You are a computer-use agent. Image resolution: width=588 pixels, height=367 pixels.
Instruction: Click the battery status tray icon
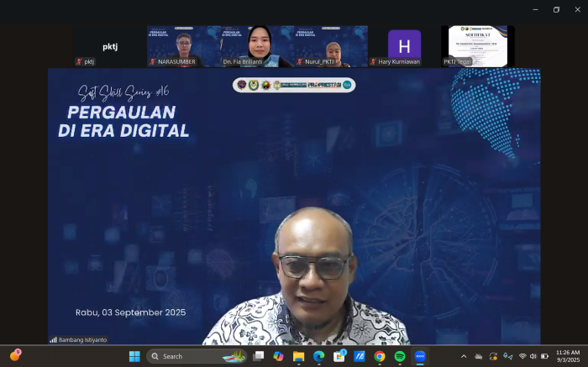[544, 356]
